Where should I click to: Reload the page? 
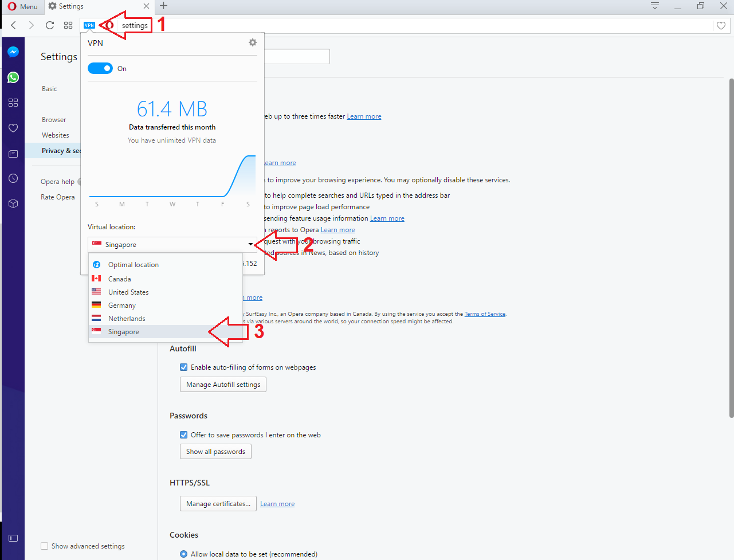click(50, 25)
